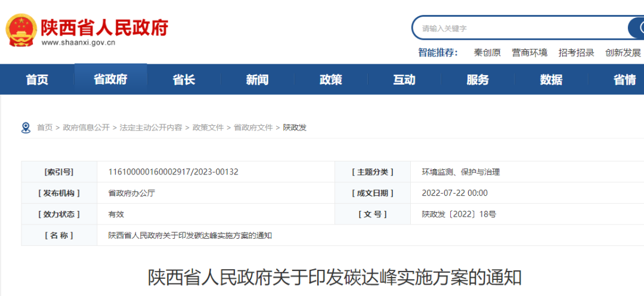Open the 省长 navigation item
Viewport: 644px width, 296px height.
184,80
